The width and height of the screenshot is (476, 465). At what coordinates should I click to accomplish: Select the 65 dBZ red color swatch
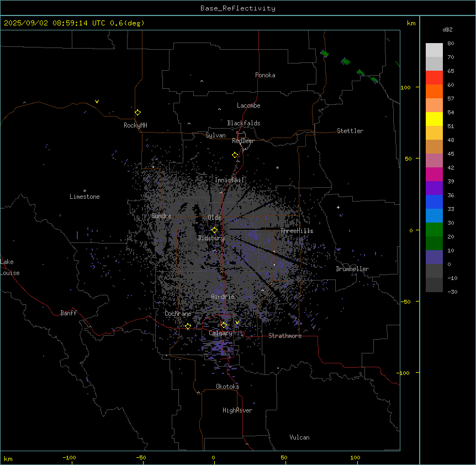434,77
